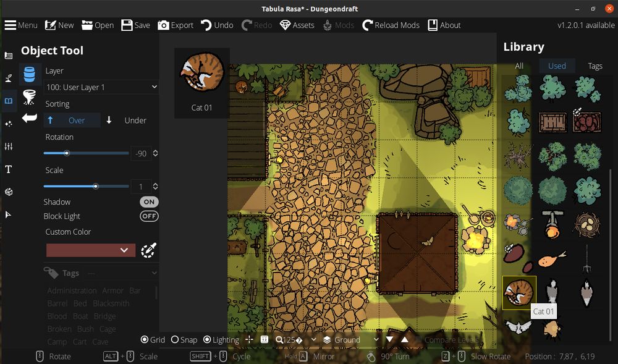618x364 pixels.
Task: Select the bird nest with eggs asset
Action: [587, 224]
